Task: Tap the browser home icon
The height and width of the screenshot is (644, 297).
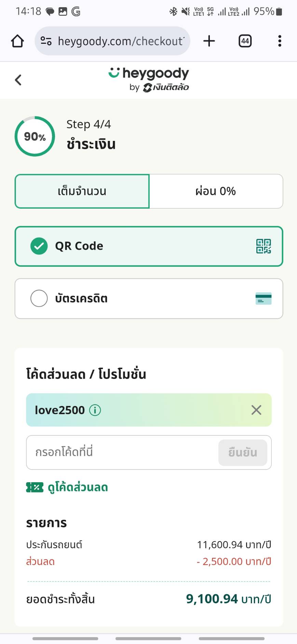Action: [x=17, y=41]
